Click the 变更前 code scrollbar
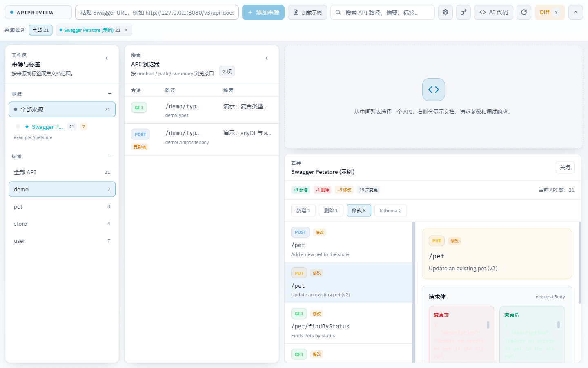 click(488, 325)
